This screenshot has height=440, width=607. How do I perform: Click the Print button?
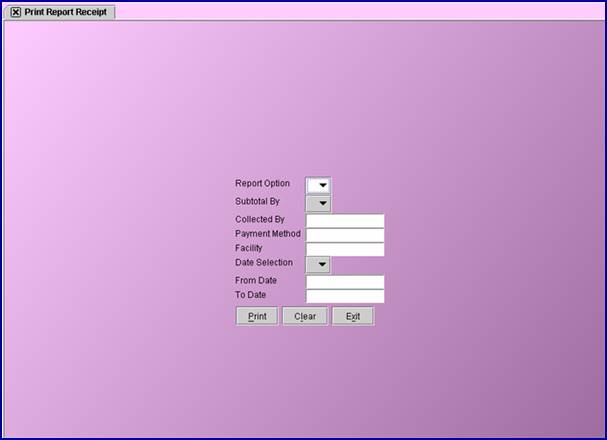pyautogui.click(x=257, y=316)
